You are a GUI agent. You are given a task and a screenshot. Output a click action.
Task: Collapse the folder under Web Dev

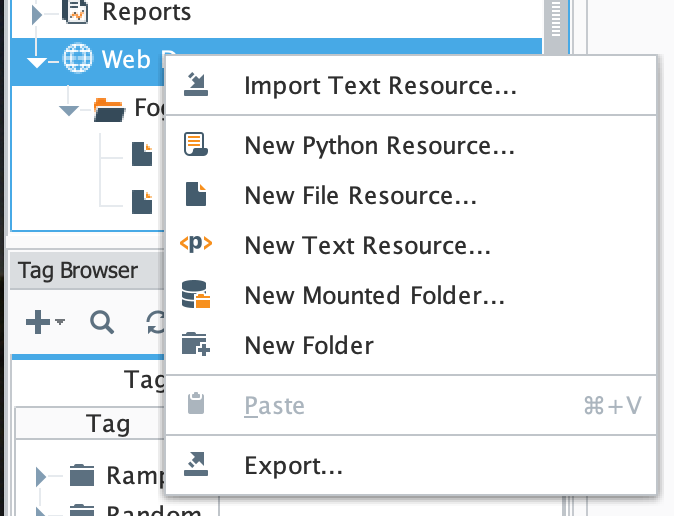click(x=68, y=110)
